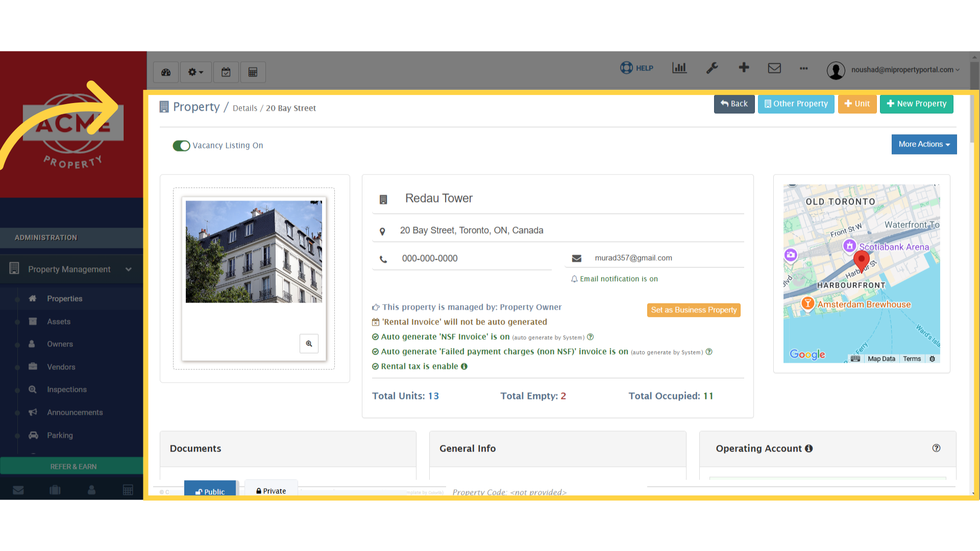980x551 pixels.
Task: Open Owners in the sidebar
Action: click(60, 344)
